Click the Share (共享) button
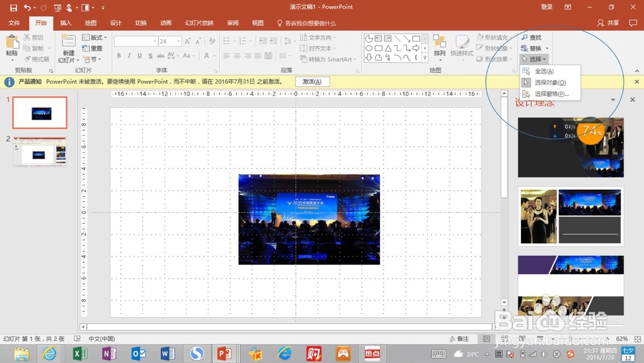Viewport: 644px width, 363px height. [x=609, y=23]
